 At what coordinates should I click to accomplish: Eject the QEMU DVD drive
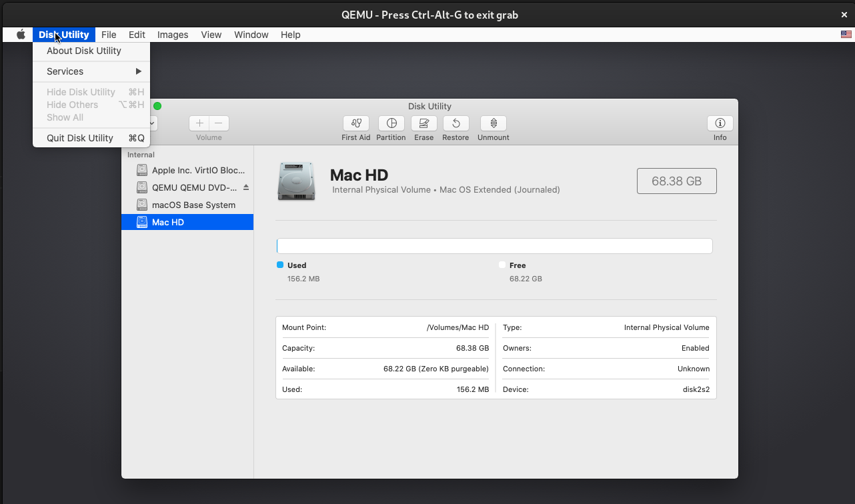(x=246, y=187)
